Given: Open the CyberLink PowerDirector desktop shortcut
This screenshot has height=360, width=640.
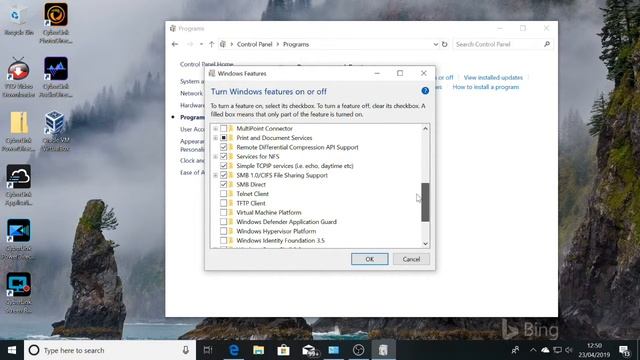Looking at the screenshot, I should [18, 239].
